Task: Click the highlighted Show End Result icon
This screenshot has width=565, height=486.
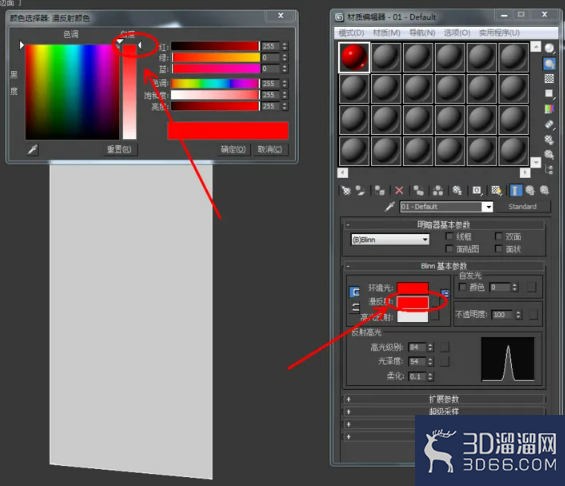Action: [x=516, y=190]
